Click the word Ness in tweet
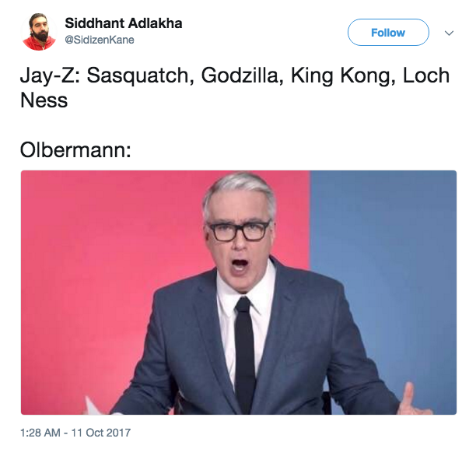 click(44, 100)
